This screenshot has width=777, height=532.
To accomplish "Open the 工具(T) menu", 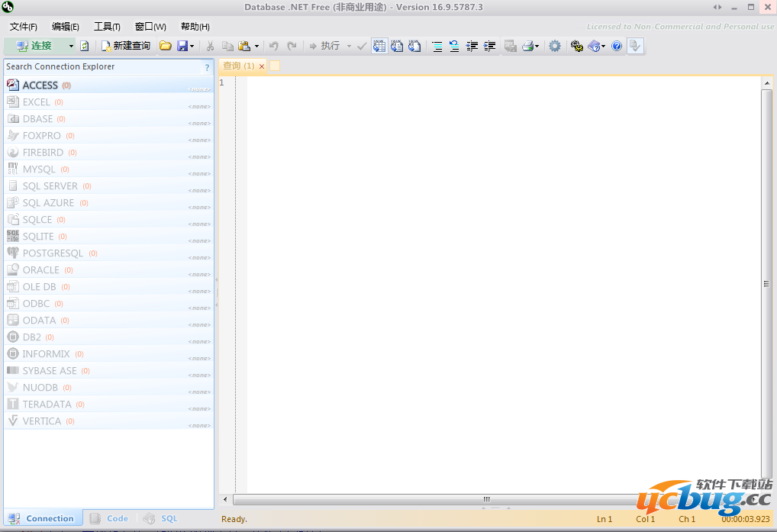I will coord(107,27).
